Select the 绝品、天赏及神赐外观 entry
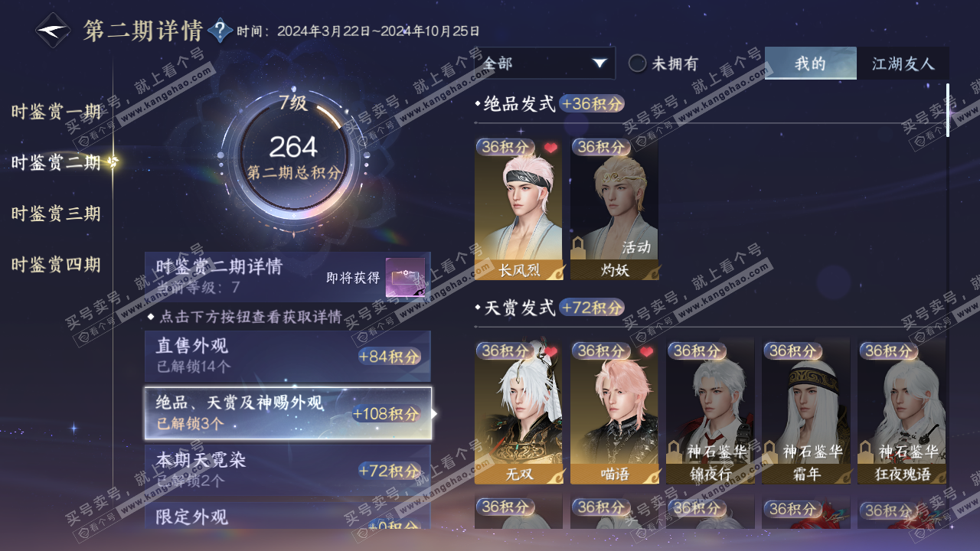The height and width of the screenshot is (551, 980). click(288, 413)
